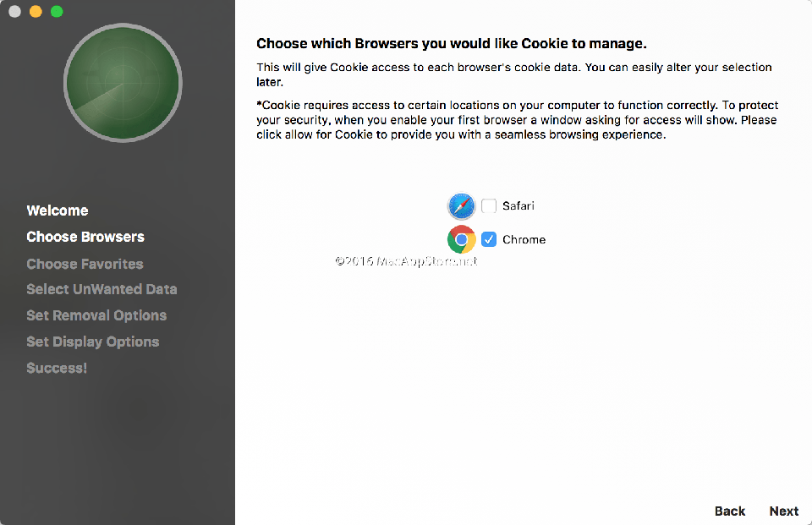Image resolution: width=812 pixels, height=525 pixels.
Task: Select the Success! step
Action: 56,368
